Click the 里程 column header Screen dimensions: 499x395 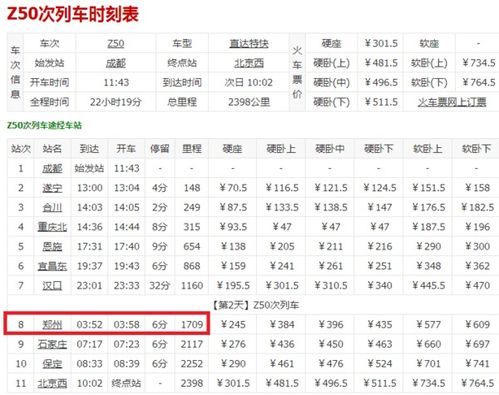[x=192, y=149]
